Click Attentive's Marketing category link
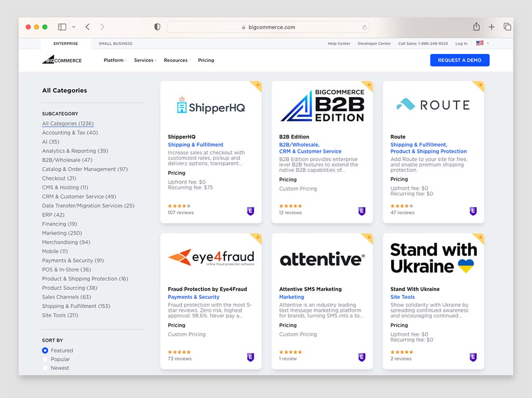Viewport: 532px width, 398px height. 291,297
